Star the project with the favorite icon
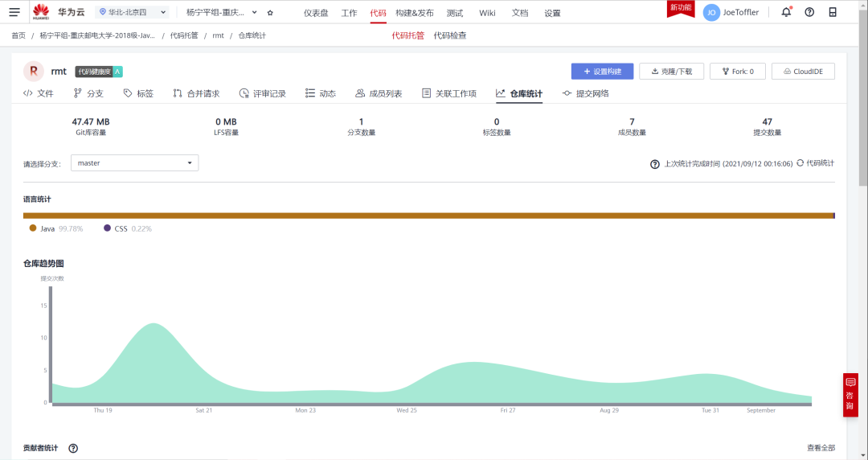The image size is (868, 460). pos(270,12)
